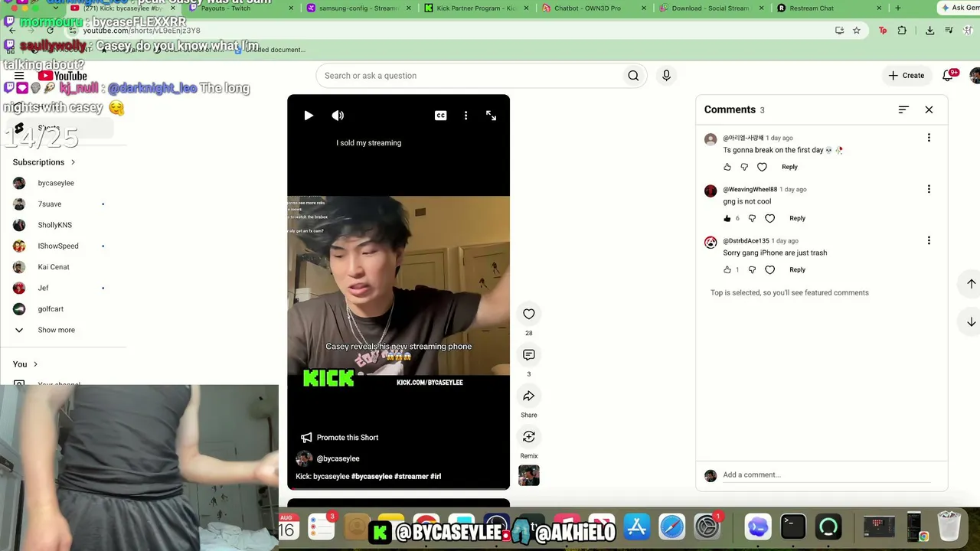
Task: Dislike the 'Ts gonna break' comment
Action: coord(744,167)
